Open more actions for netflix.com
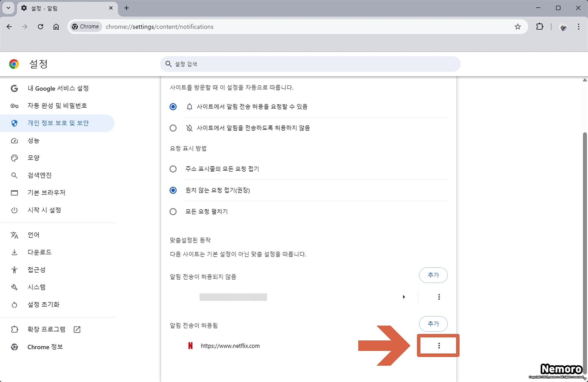 [x=439, y=346]
